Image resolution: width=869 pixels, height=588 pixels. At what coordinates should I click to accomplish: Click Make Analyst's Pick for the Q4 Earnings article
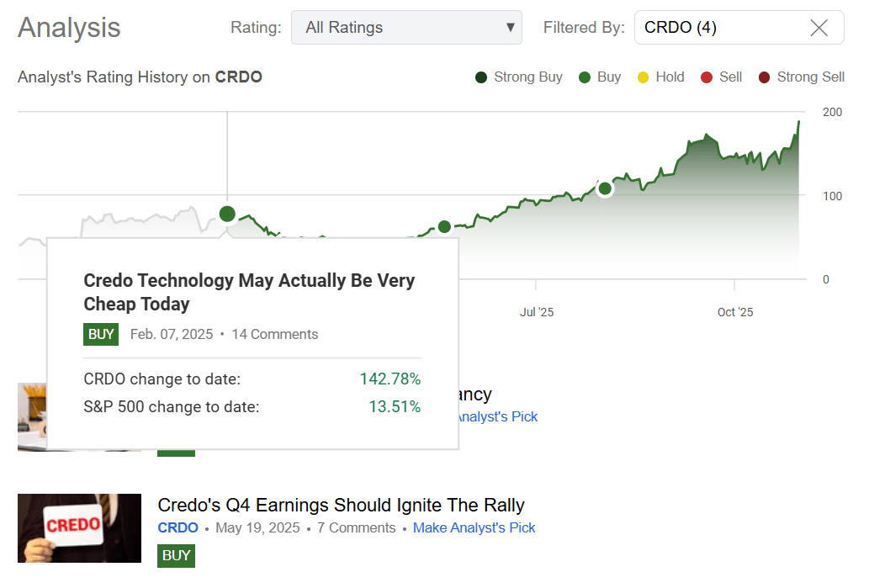tap(474, 528)
